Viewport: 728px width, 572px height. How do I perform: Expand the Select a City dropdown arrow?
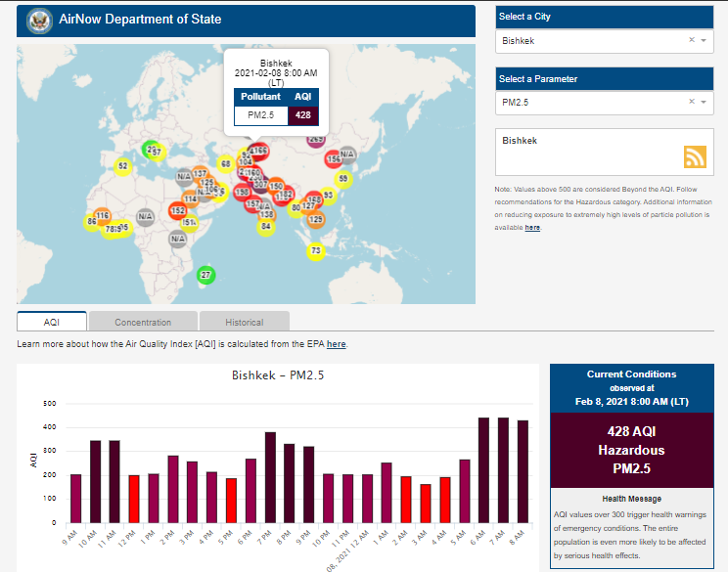pyautogui.click(x=704, y=41)
